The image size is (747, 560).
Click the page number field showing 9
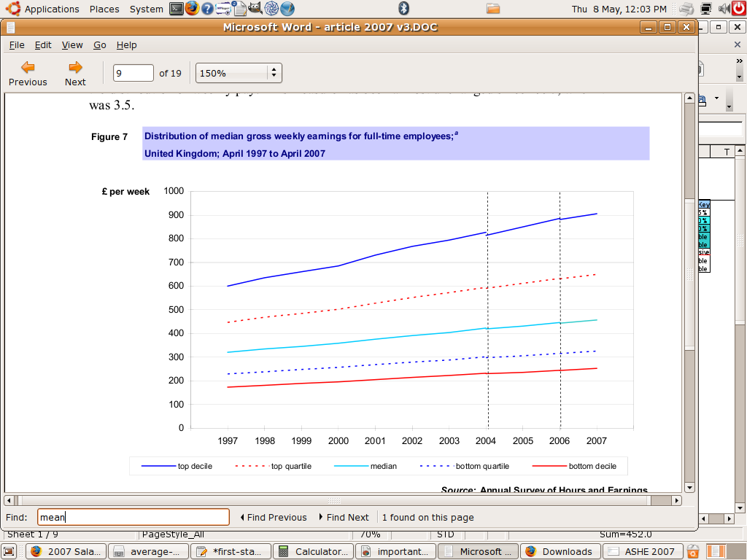(x=133, y=73)
